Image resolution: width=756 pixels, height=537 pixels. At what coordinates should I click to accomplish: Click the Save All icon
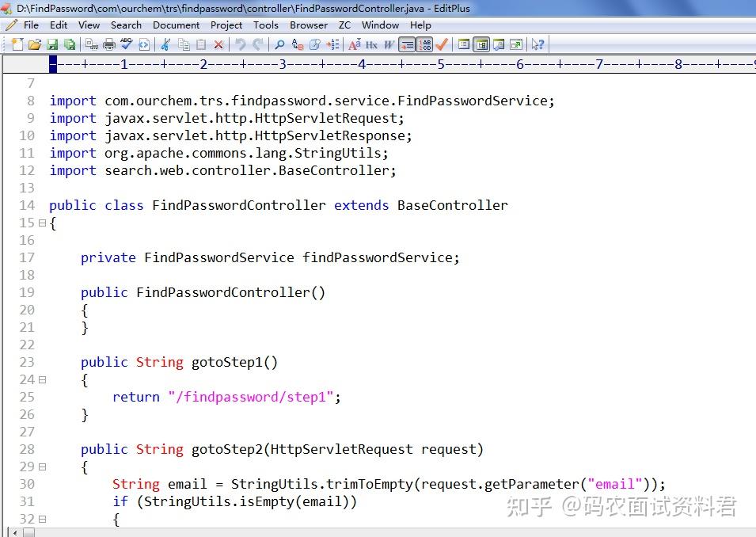click(70, 44)
